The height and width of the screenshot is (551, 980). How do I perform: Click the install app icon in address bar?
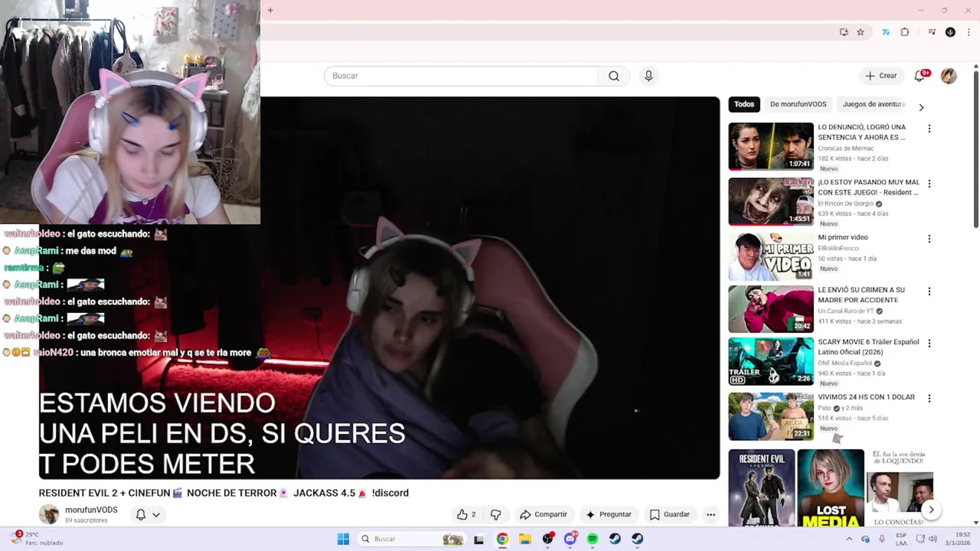coord(844,32)
